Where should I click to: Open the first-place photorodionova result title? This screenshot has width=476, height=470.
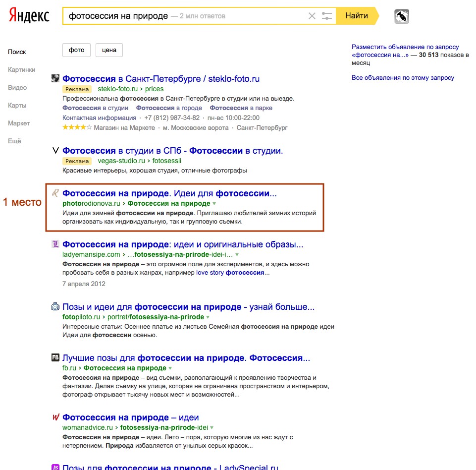coord(169,193)
